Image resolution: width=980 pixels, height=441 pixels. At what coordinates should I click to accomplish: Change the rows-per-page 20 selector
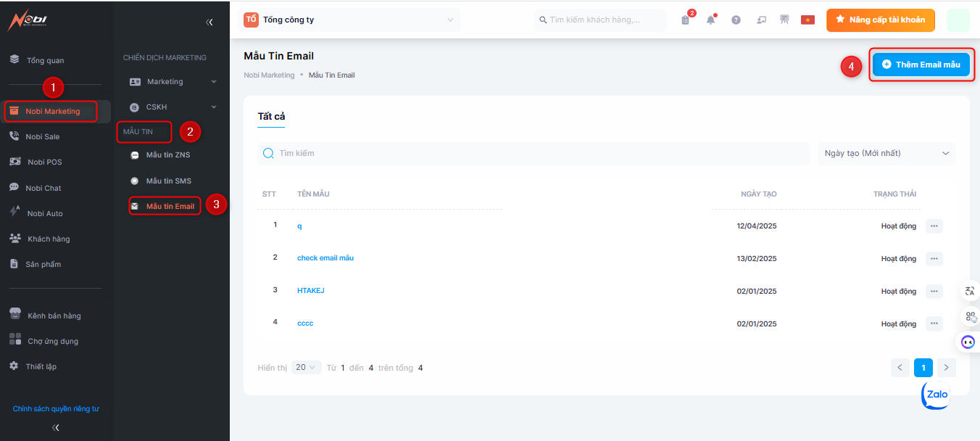[307, 368]
